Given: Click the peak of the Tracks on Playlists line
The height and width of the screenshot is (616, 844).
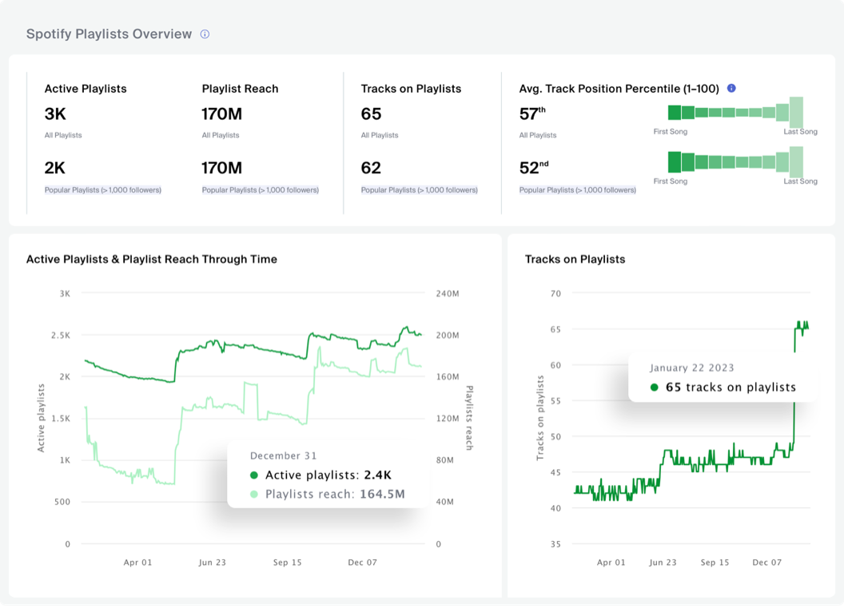Looking at the screenshot, I should 799,321.
